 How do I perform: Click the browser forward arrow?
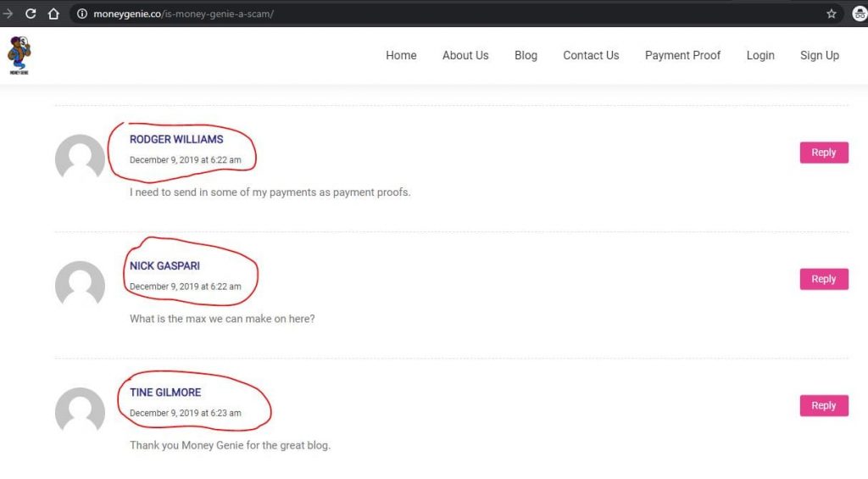(x=7, y=14)
